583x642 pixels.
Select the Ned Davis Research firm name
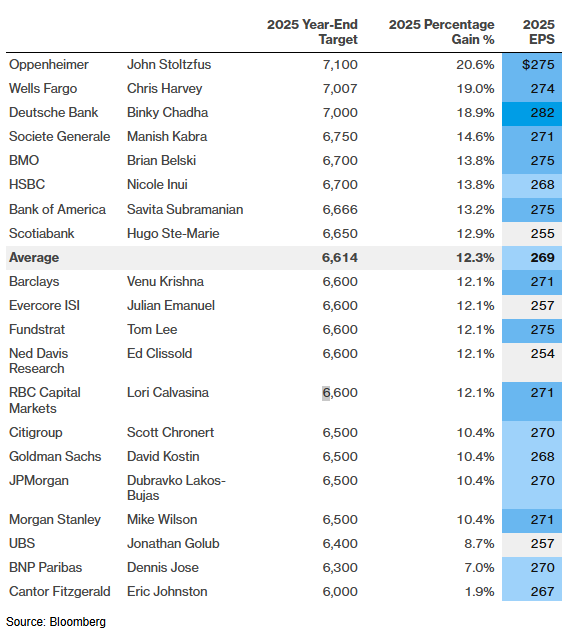tap(38, 361)
